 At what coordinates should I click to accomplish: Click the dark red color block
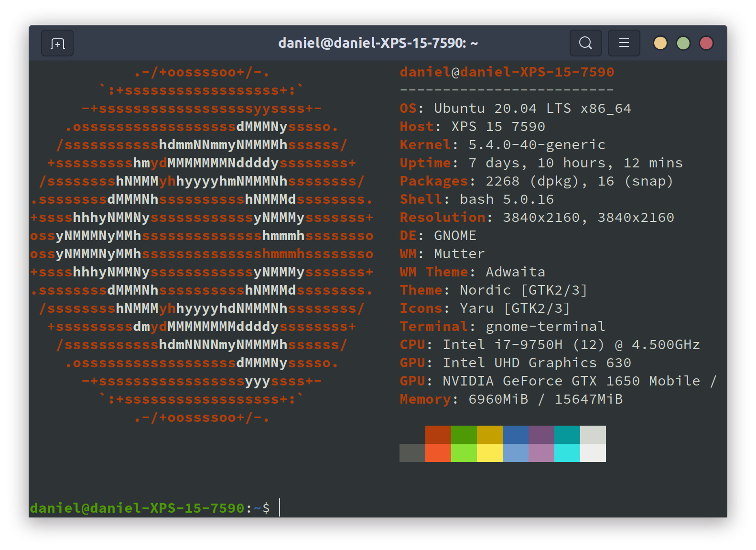point(438,435)
